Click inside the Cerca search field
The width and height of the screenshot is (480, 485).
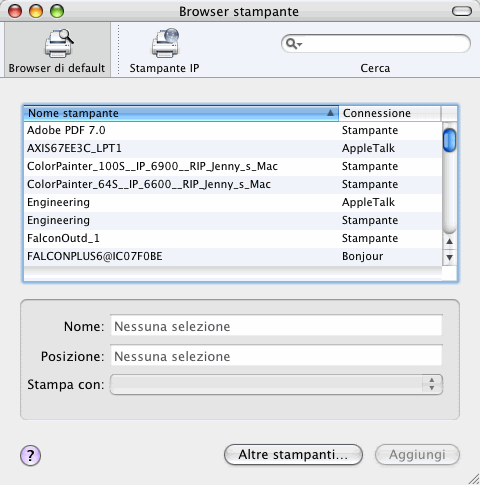coord(383,44)
